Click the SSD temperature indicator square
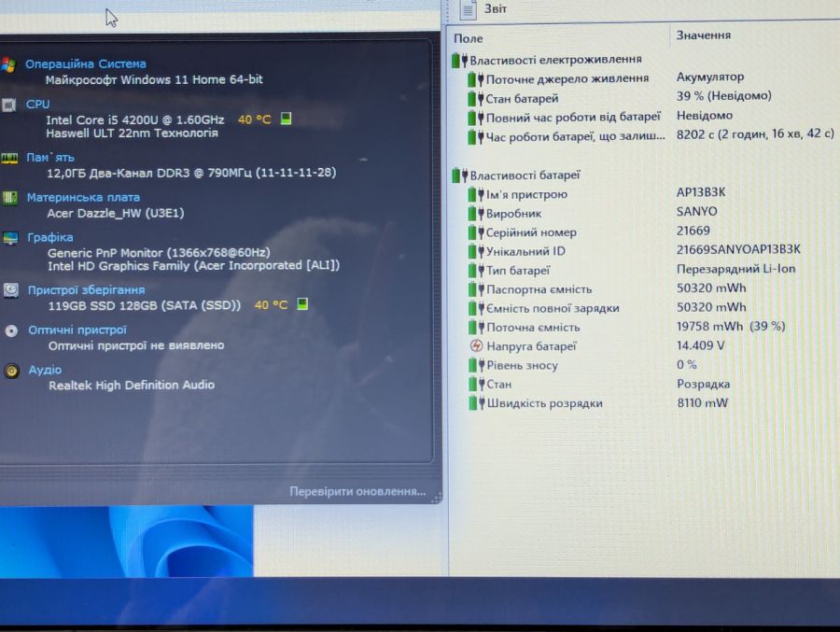840x632 pixels. 302,304
